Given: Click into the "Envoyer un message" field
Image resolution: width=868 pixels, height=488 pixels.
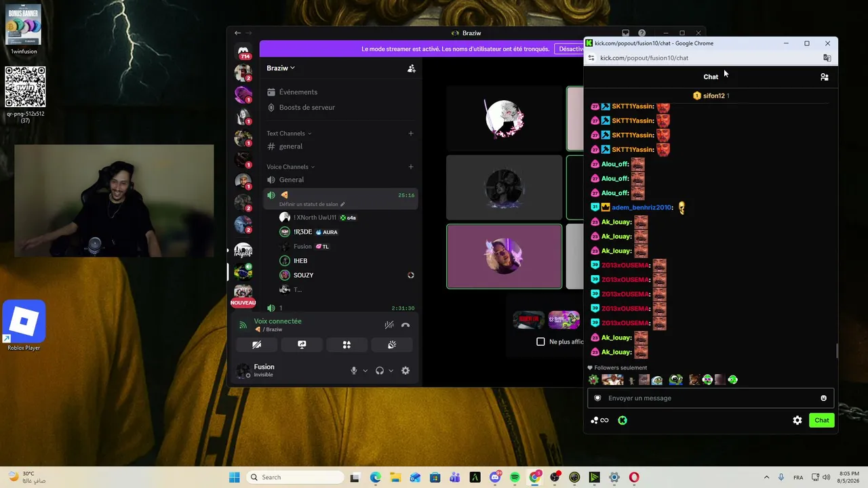Looking at the screenshot, I should click(x=711, y=399).
